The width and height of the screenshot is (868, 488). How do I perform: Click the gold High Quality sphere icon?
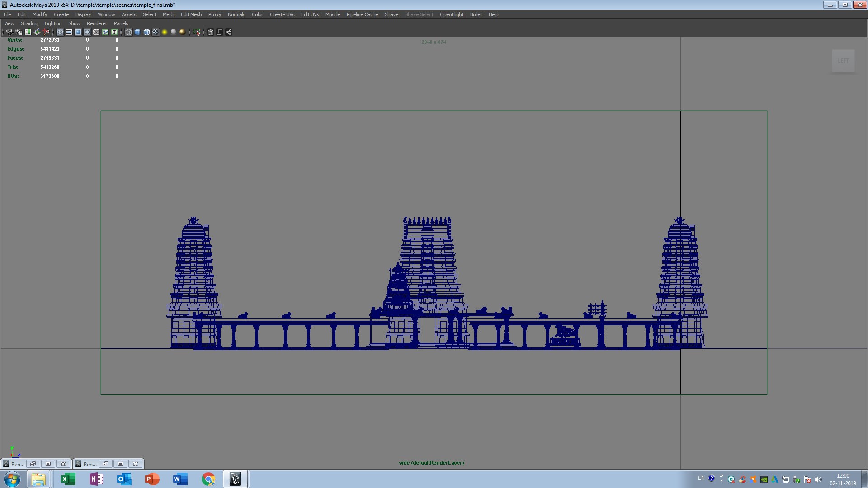tap(182, 32)
